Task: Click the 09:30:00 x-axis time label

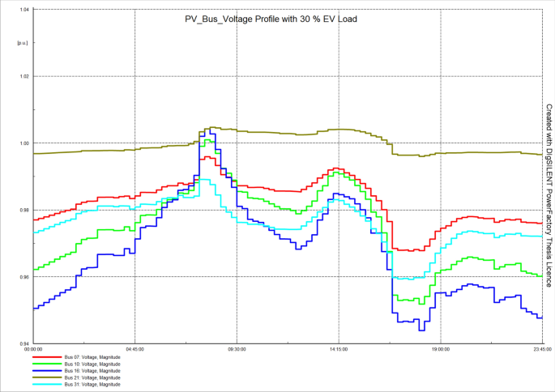Action: point(237,349)
